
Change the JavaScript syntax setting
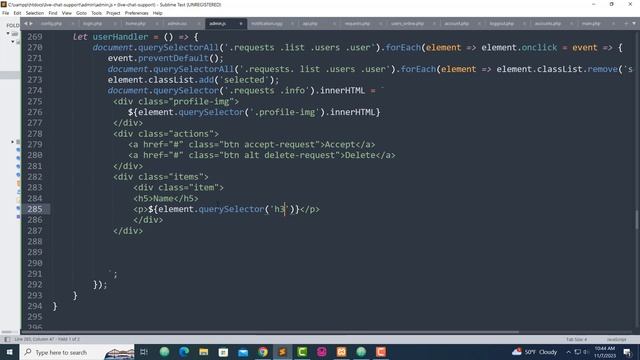[616, 340]
